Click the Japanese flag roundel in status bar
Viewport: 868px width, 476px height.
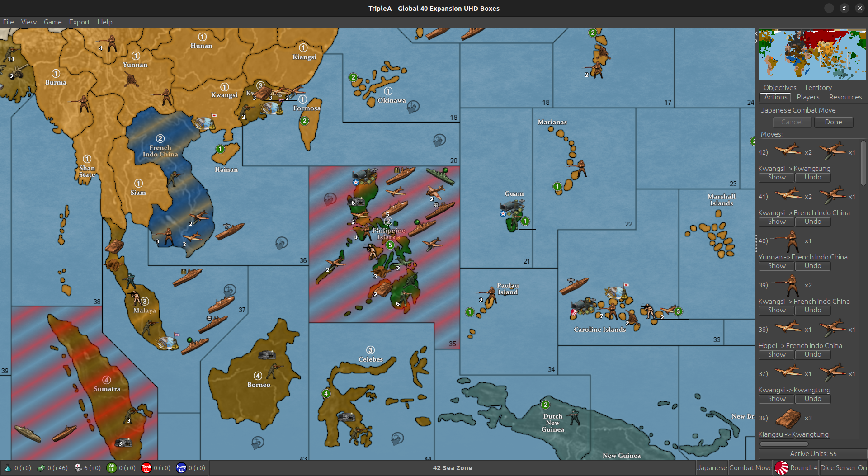pyautogui.click(x=781, y=468)
